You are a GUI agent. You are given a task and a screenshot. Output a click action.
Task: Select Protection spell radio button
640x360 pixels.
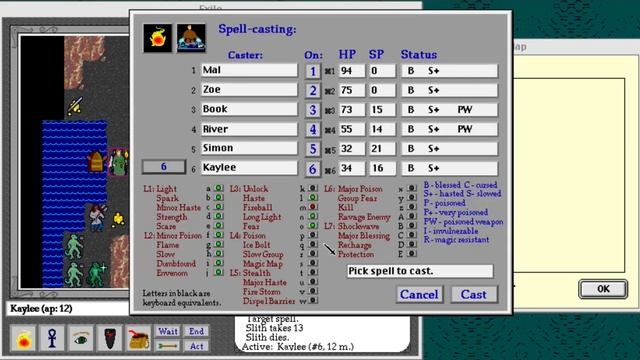coord(411,254)
